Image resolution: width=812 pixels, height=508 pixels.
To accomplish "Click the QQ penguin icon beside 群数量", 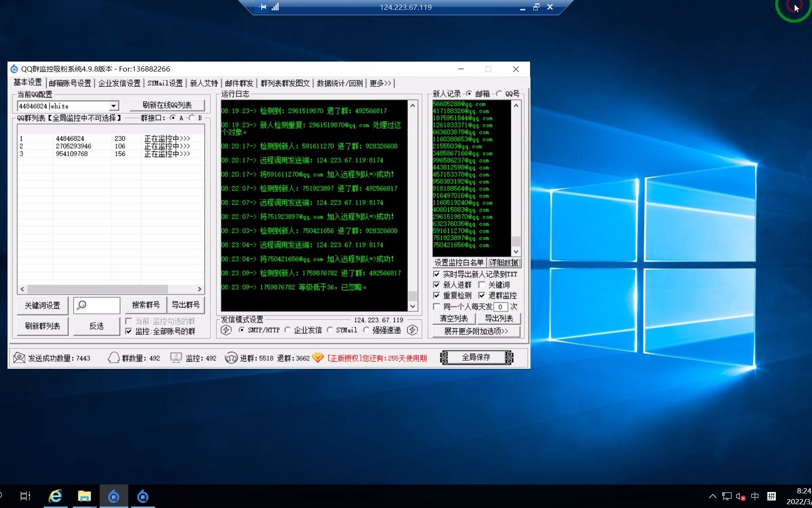I will (x=113, y=358).
